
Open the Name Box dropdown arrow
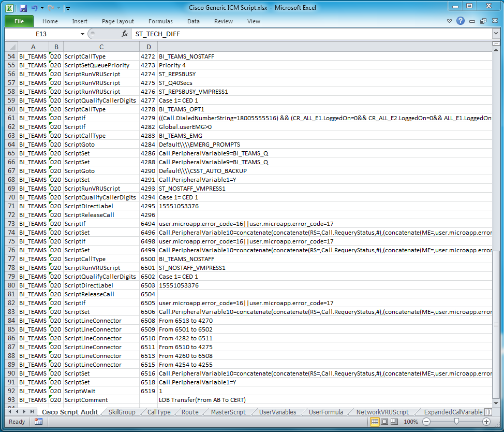(82, 34)
